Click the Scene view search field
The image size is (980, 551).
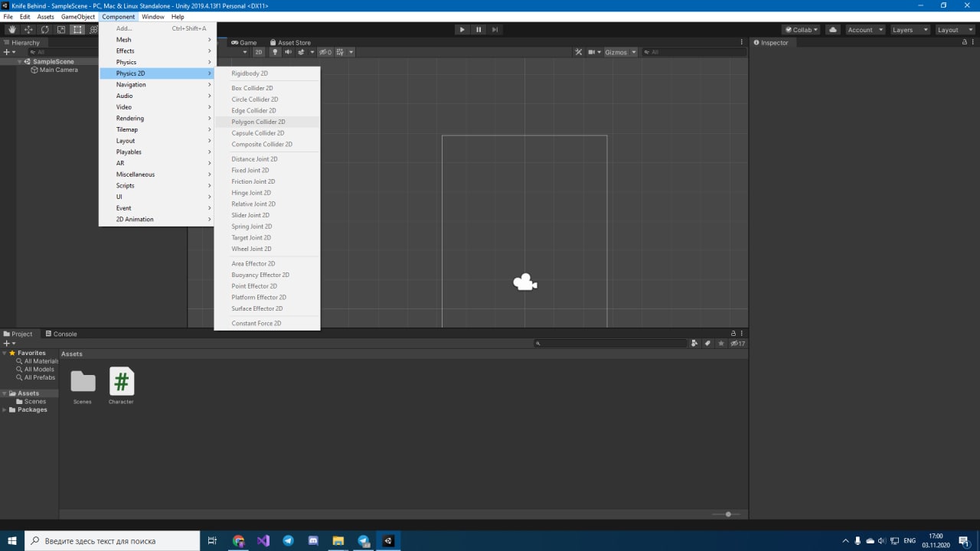694,52
